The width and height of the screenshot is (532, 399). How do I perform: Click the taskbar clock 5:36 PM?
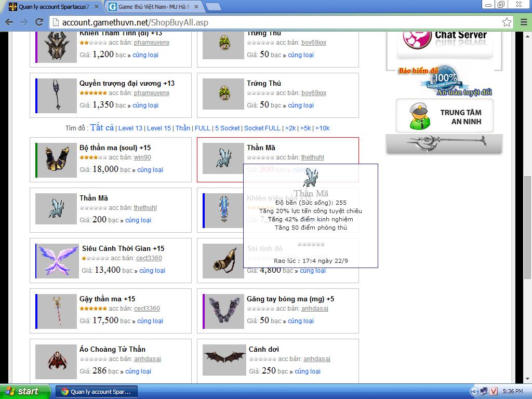(x=513, y=391)
